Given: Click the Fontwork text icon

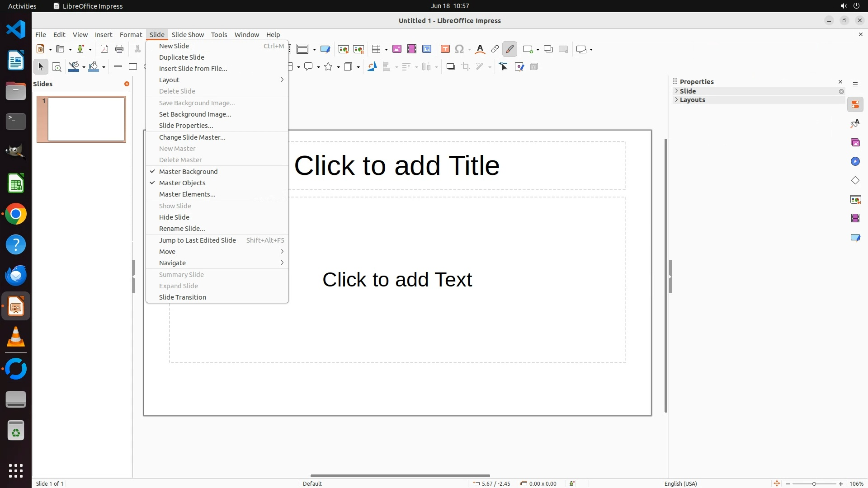Looking at the screenshot, I should [x=480, y=49].
